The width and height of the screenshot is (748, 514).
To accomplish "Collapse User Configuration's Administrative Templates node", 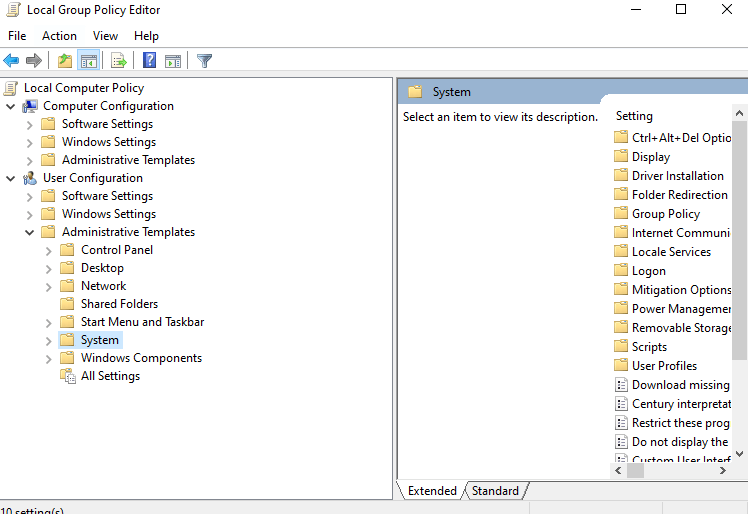I will point(30,232).
